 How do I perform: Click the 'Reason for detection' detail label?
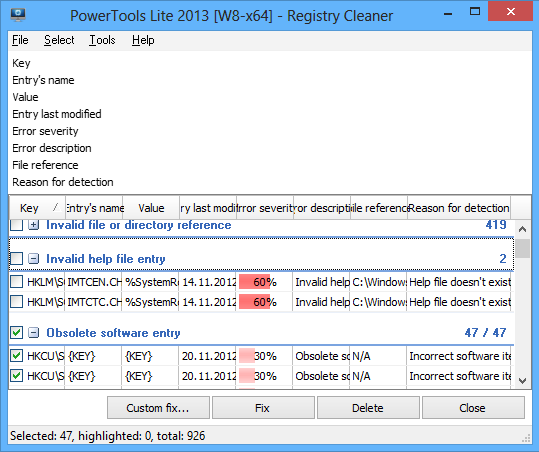(63, 182)
